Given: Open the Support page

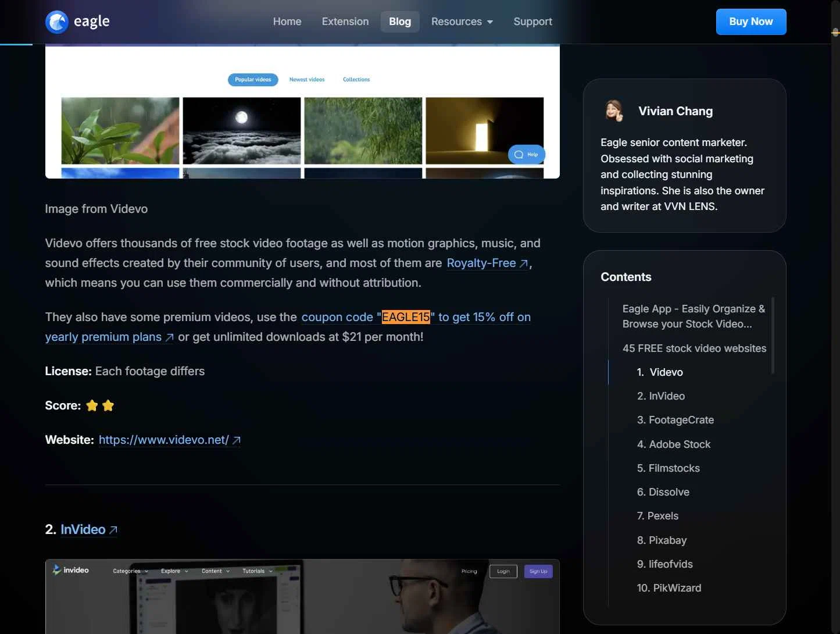Looking at the screenshot, I should (x=532, y=22).
